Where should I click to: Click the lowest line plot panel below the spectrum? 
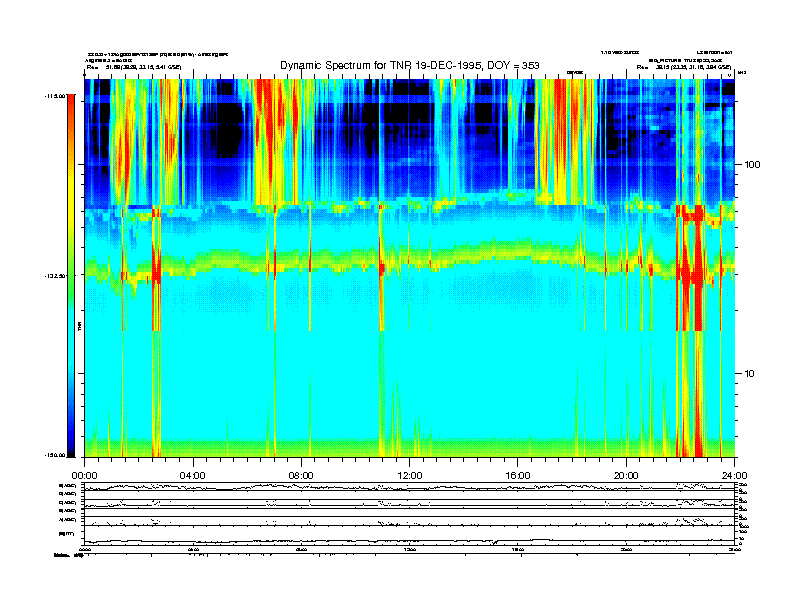click(410, 535)
